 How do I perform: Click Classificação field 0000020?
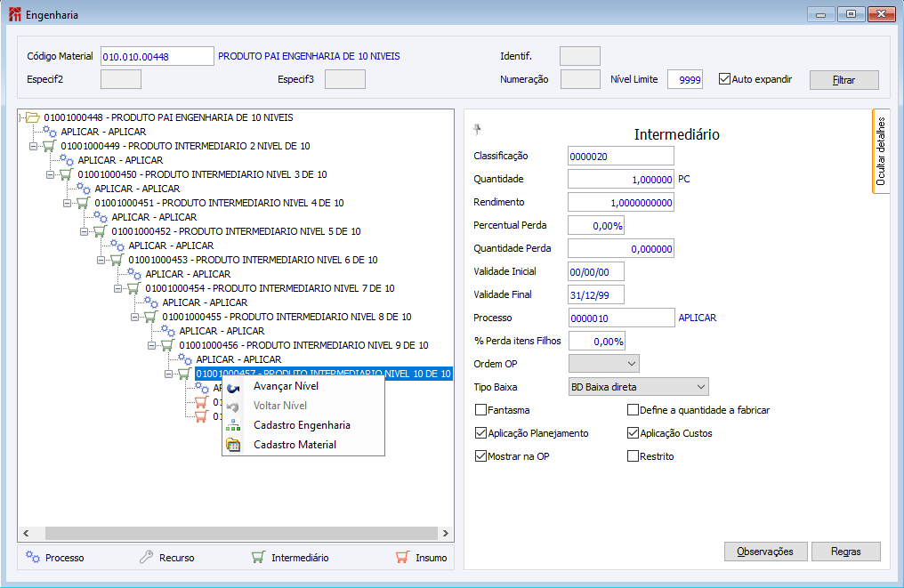point(621,157)
